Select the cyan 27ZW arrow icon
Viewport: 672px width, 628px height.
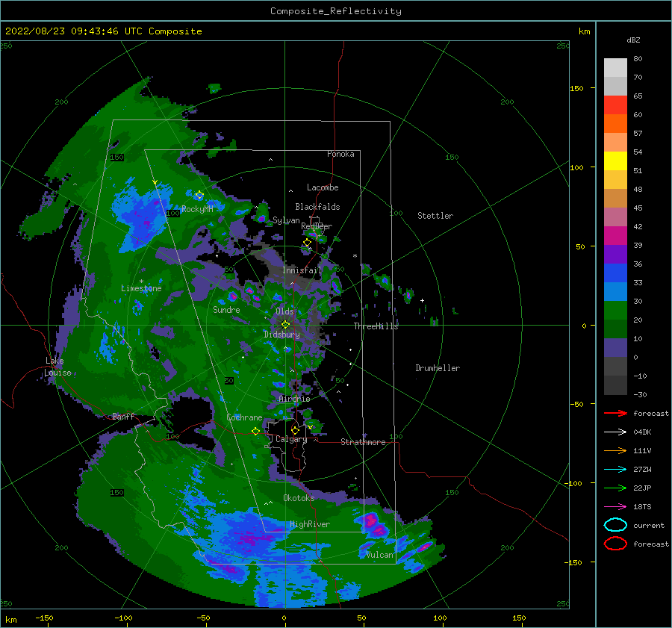(615, 470)
